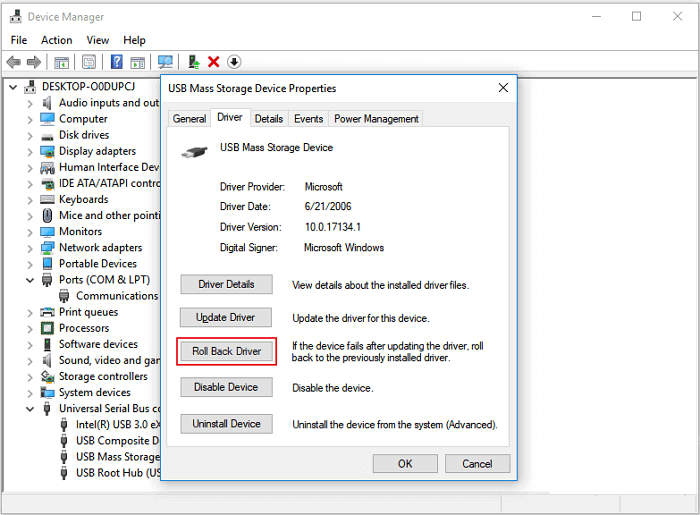700x515 pixels.
Task: Click Cancel in the Properties dialog
Action: tap(477, 464)
